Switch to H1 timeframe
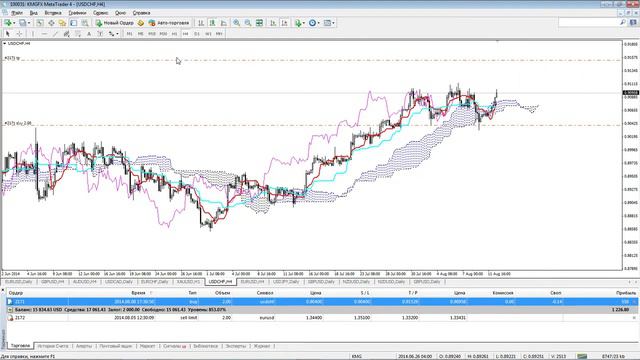 pos(174,34)
